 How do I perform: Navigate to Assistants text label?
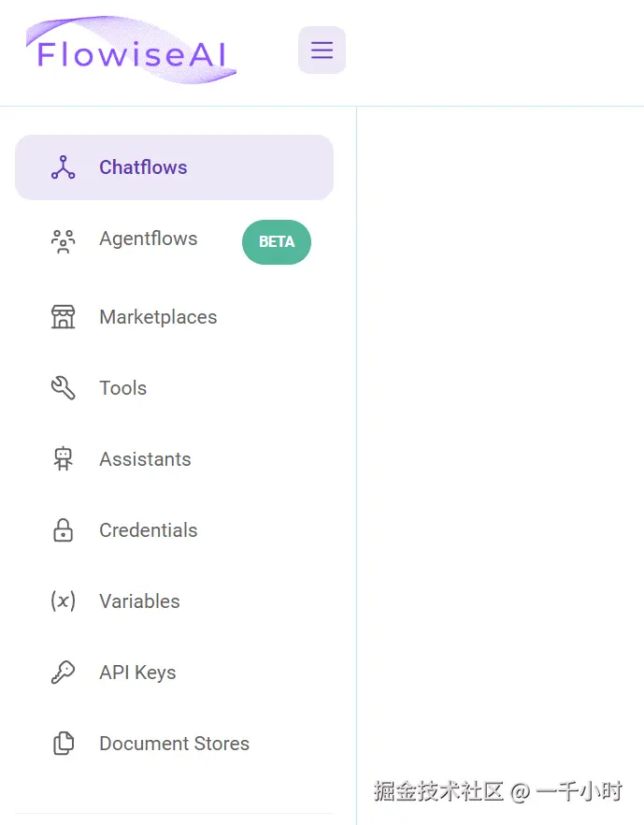point(145,459)
